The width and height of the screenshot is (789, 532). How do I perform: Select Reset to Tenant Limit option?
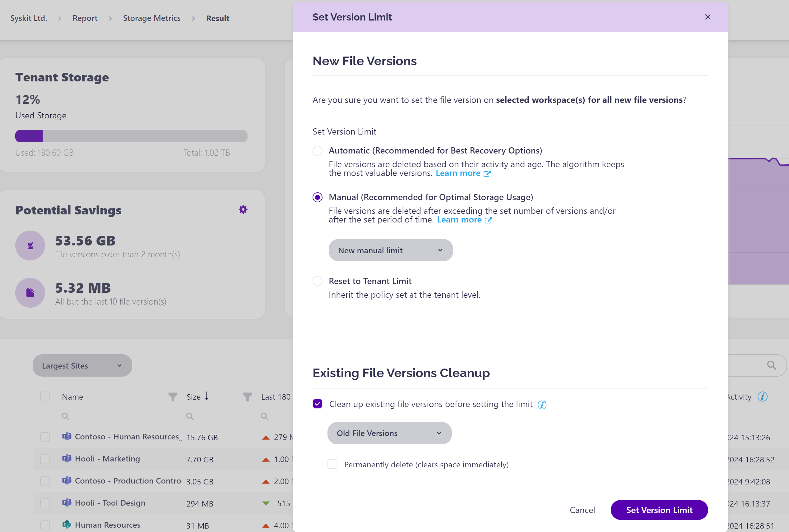[318, 281]
